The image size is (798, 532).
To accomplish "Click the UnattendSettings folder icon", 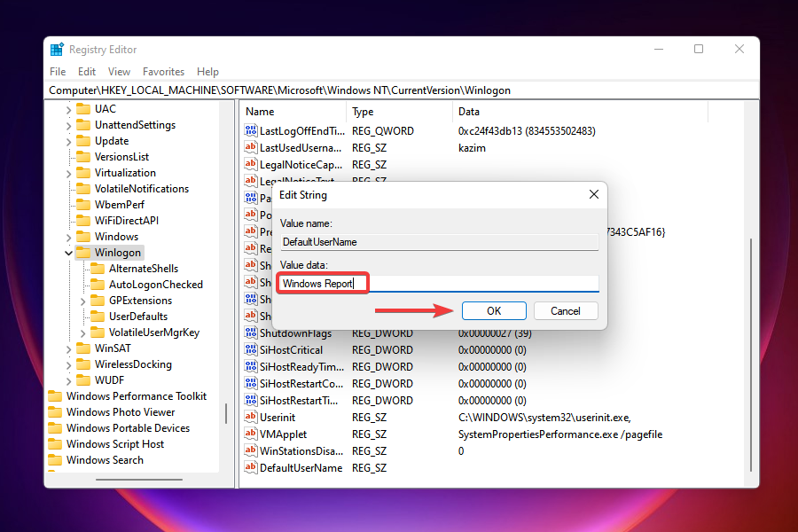I will coord(83,125).
